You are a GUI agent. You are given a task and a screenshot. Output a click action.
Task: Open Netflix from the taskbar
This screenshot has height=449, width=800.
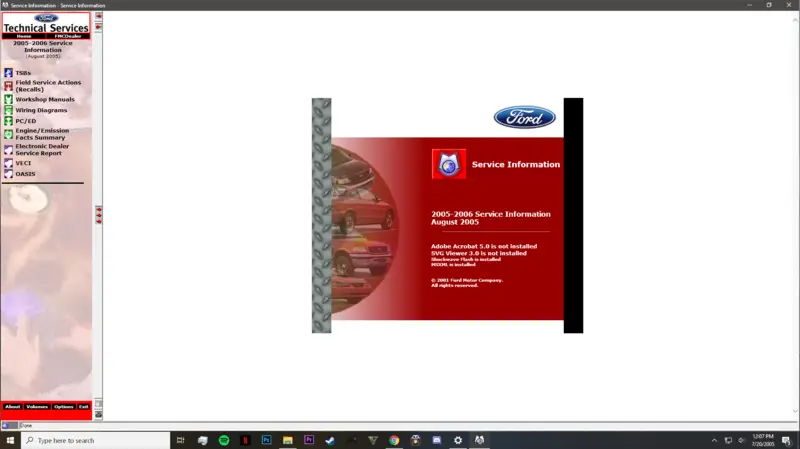click(245, 440)
